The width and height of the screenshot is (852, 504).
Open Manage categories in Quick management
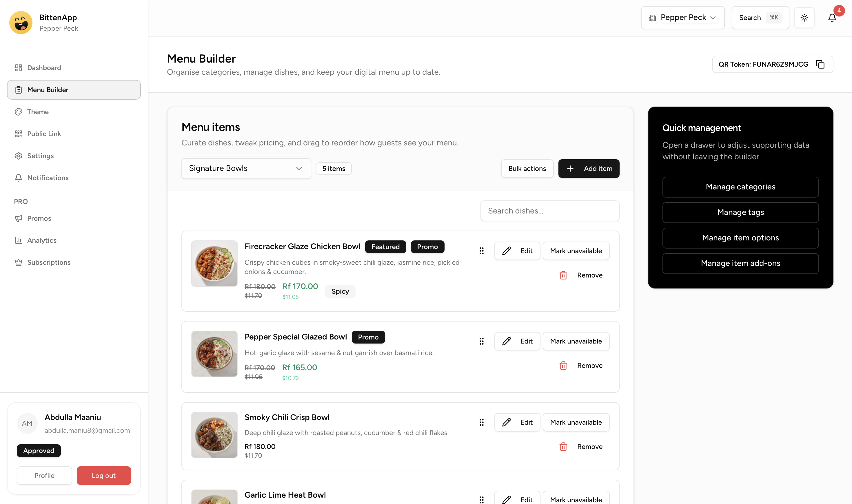pyautogui.click(x=740, y=187)
